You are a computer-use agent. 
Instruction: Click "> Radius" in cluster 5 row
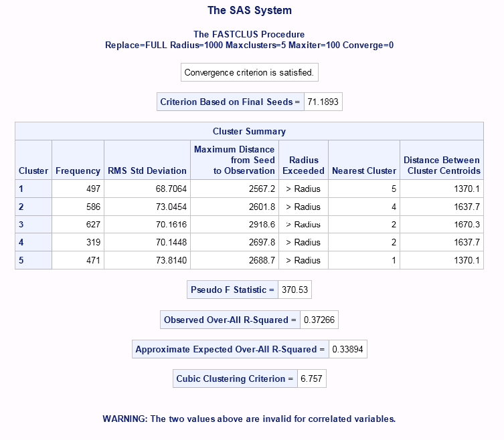tap(303, 260)
